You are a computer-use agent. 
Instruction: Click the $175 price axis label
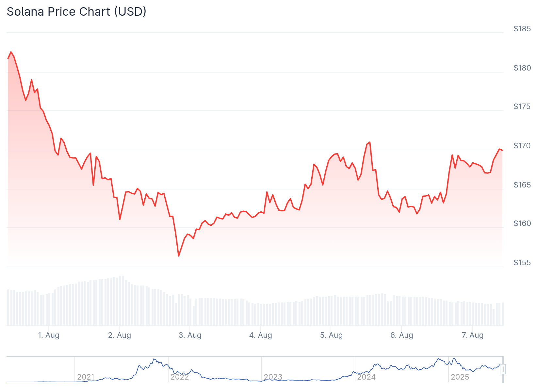522,106
